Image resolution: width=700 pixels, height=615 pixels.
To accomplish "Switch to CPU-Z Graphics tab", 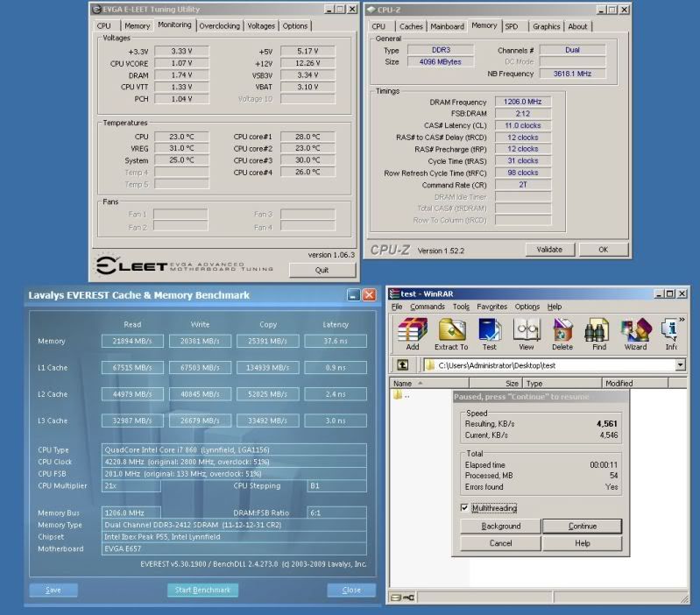I will pyautogui.click(x=547, y=27).
